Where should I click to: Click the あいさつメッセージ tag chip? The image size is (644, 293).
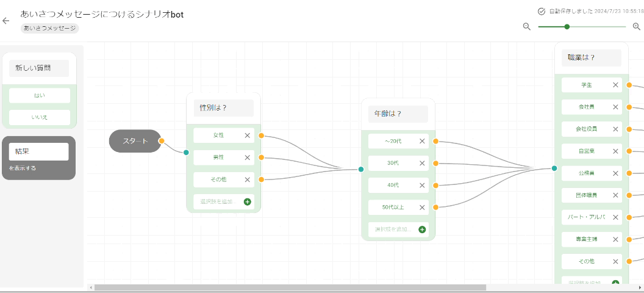[49, 28]
